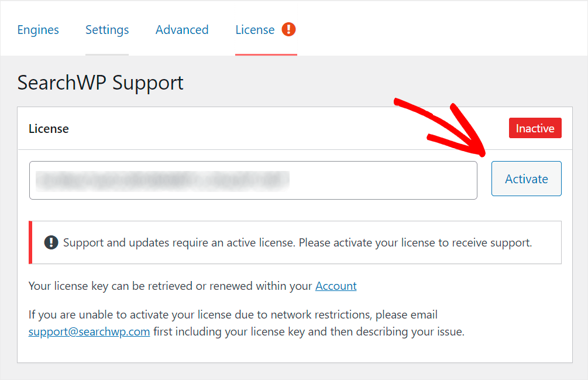Click the SearchWP Support heading
588x380 pixels.
[101, 83]
